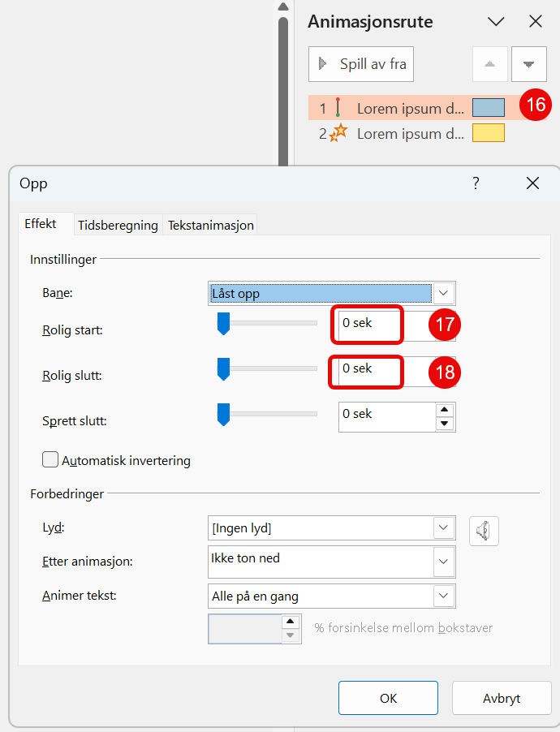This screenshot has height=732, width=560.
Task: Switch to the Tekstanimasjon tab
Action: coord(211,225)
